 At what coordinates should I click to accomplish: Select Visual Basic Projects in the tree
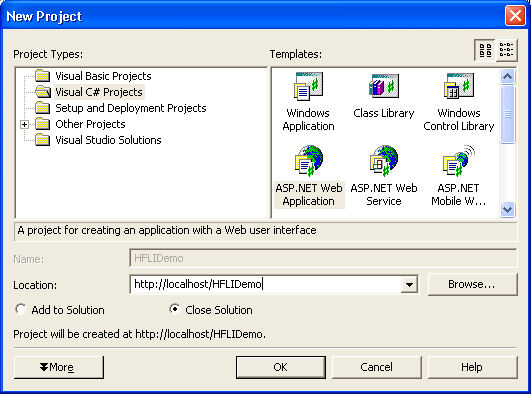coord(103,76)
